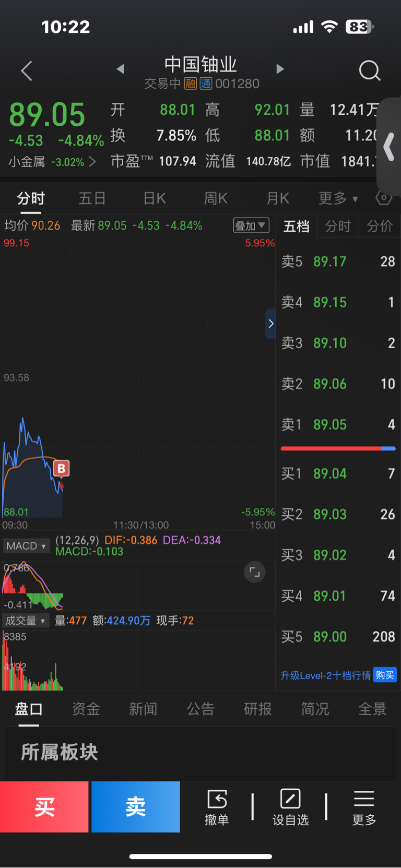Open chart settings hexagon icon
Viewport: 401px width, 868px height.
click(x=384, y=198)
